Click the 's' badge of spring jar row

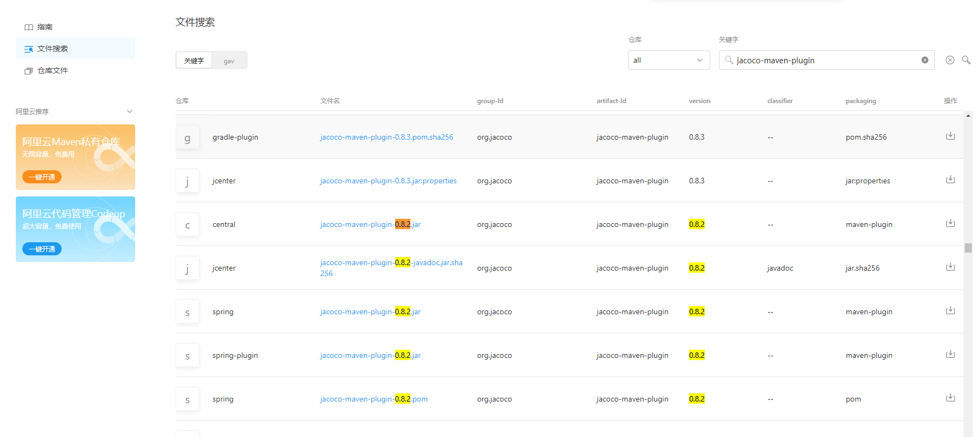pyautogui.click(x=187, y=312)
